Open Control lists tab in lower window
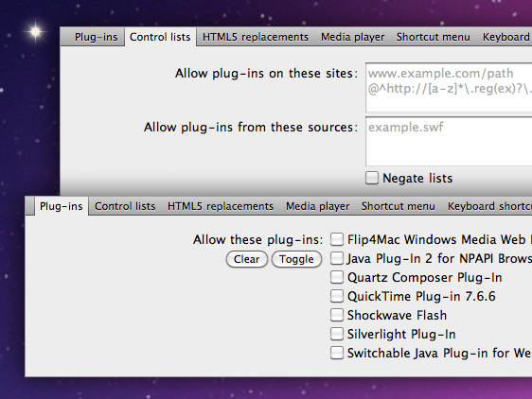 click(125, 206)
